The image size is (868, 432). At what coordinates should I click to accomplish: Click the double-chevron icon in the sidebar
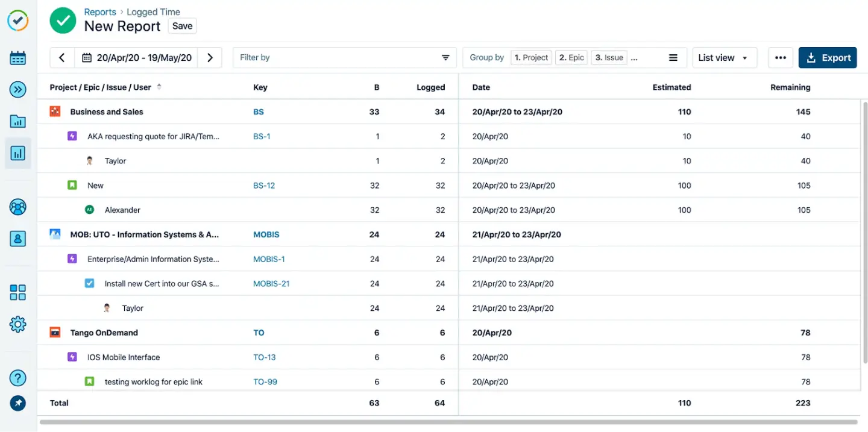[17, 90]
